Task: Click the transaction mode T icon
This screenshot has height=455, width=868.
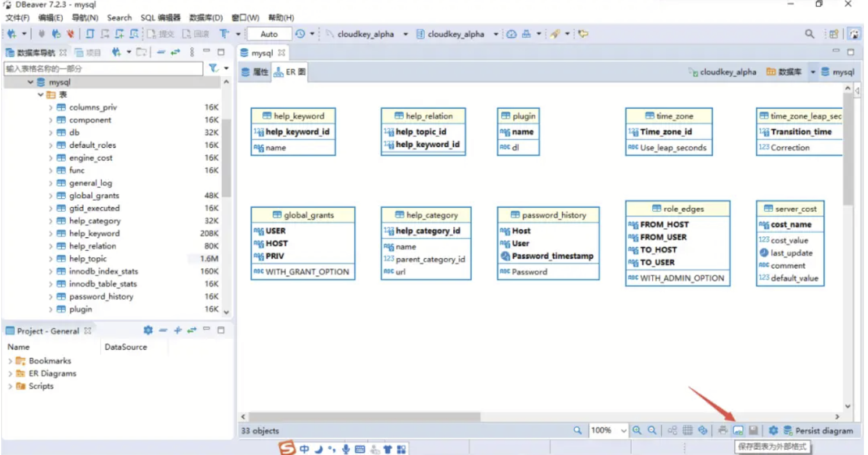Action: pyautogui.click(x=224, y=34)
